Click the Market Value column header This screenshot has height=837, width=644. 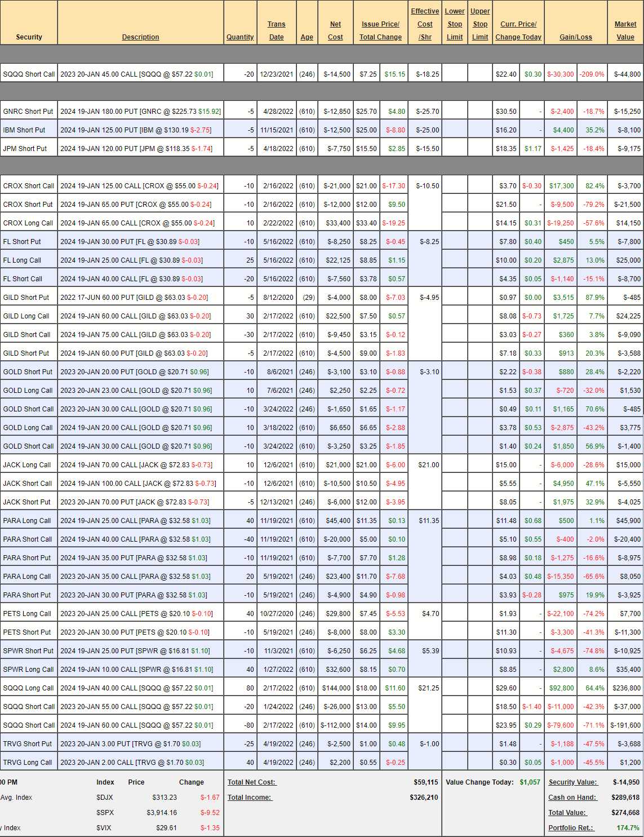coord(625,30)
